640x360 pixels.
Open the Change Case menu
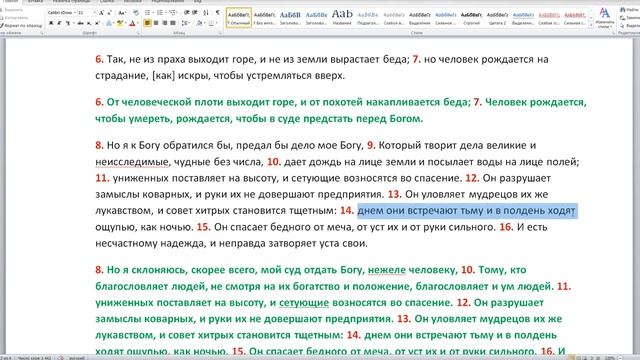click(x=122, y=13)
